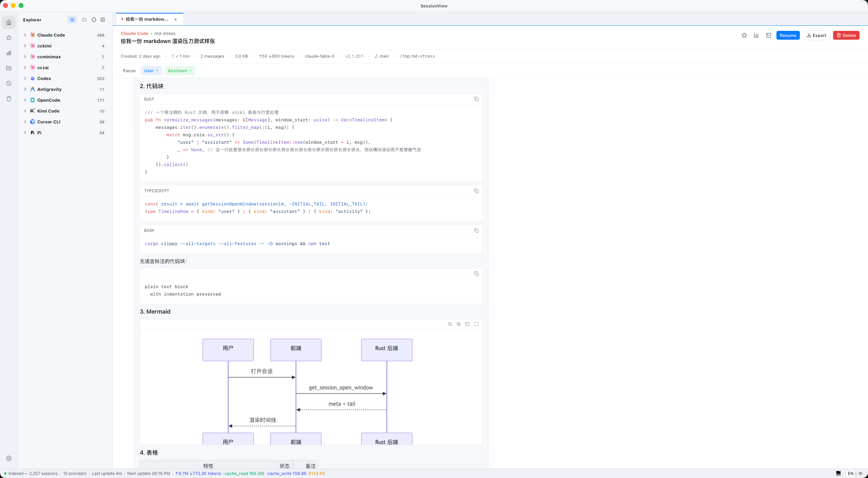Open the Home sidebar icon

pos(9,22)
